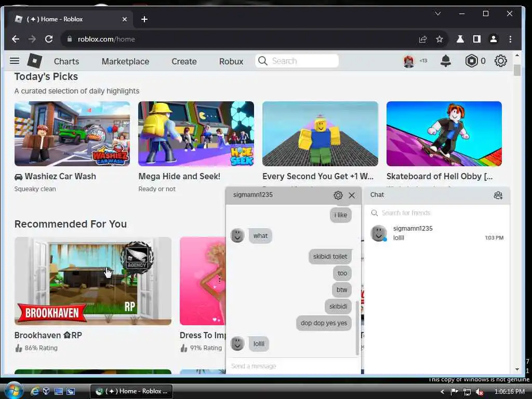Open Chrome three-dot menu

(x=510, y=39)
